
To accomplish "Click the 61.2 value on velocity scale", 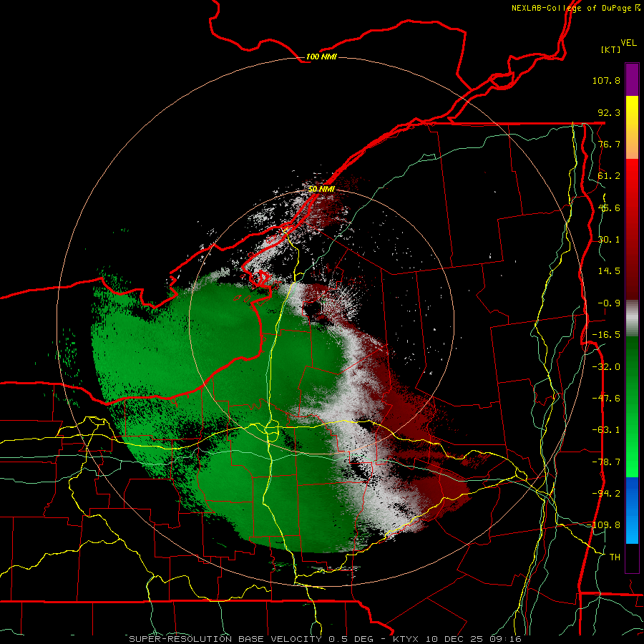I will tap(609, 176).
